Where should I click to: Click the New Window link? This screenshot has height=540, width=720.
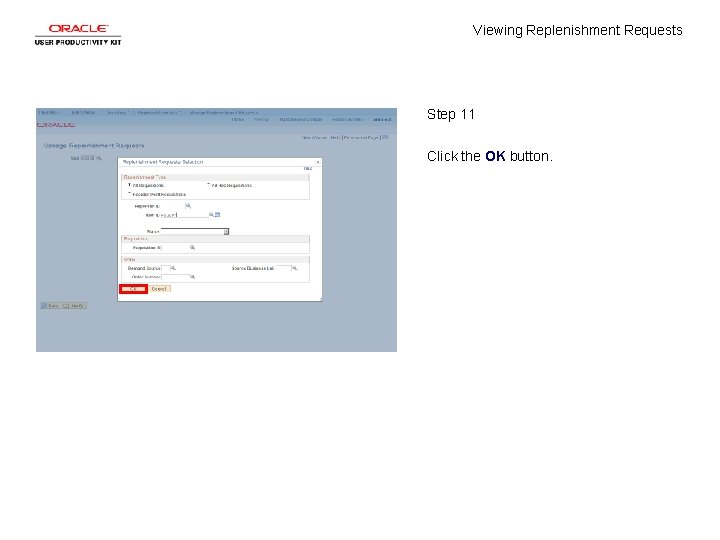coord(314,137)
